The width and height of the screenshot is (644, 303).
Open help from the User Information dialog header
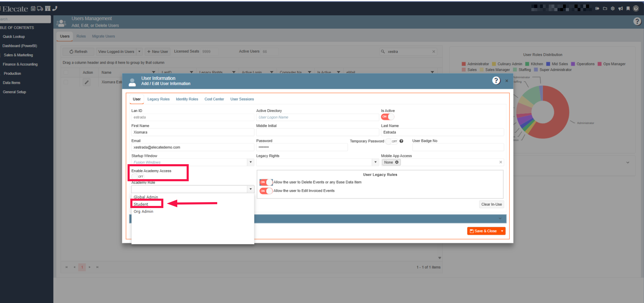496,81
